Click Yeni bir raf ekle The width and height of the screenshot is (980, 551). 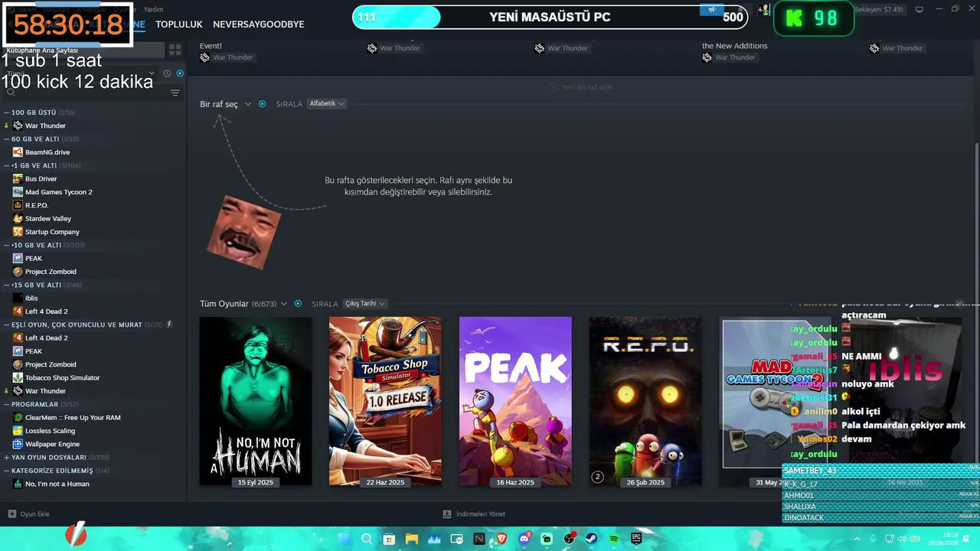click(581, 87)
